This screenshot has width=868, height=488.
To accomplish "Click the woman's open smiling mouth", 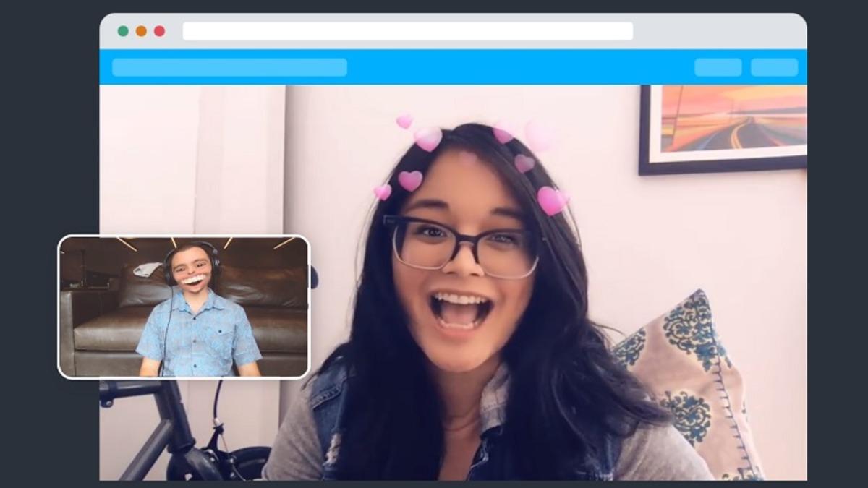I will [460, 309].
